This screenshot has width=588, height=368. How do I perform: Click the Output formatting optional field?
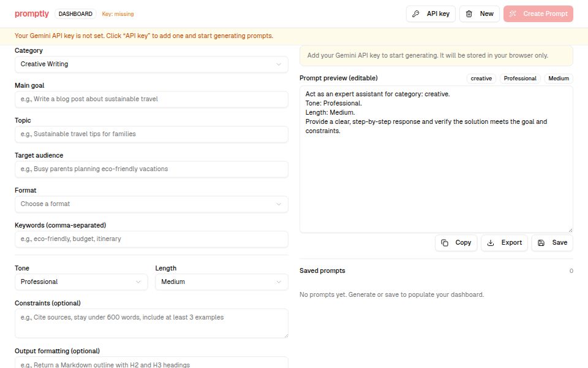coord(151,362)
